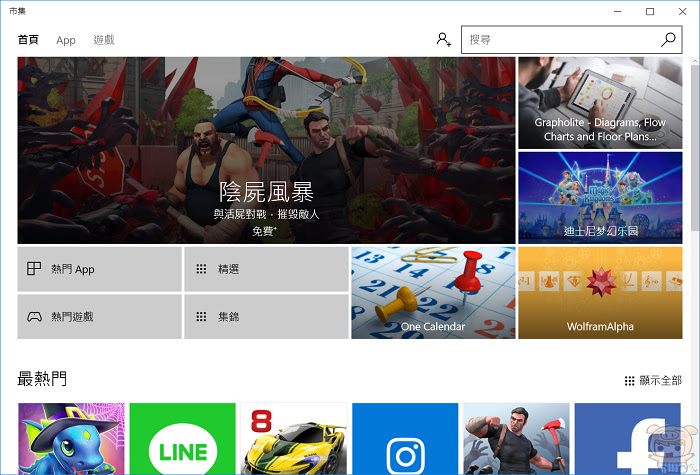Minimize the 市集 Store window
The width and height of the screenshot is (700, 475).
coord(617,11)
